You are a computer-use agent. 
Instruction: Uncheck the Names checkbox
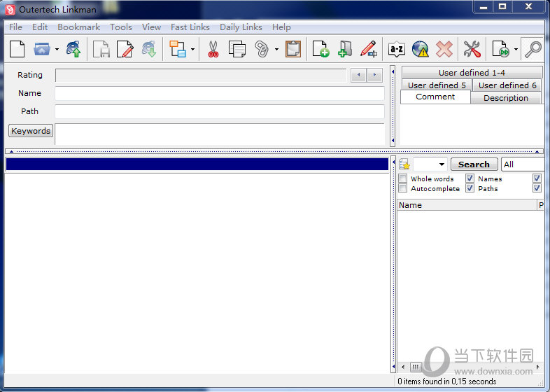(470, 178)
